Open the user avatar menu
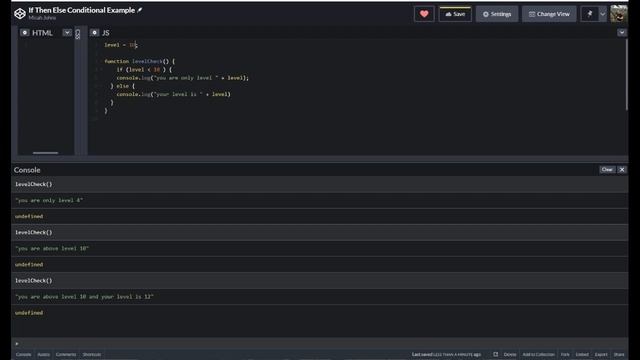640x360 pixels. click(x=618, y=14)
